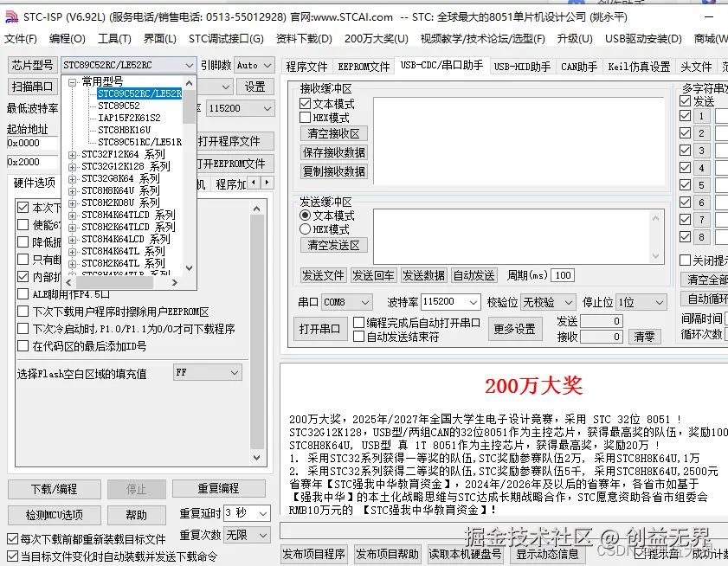Image resolution: width=728 pixels, height=566 pixels.
Task: Click the 保存接收数据 button
Action: [334, 153]
